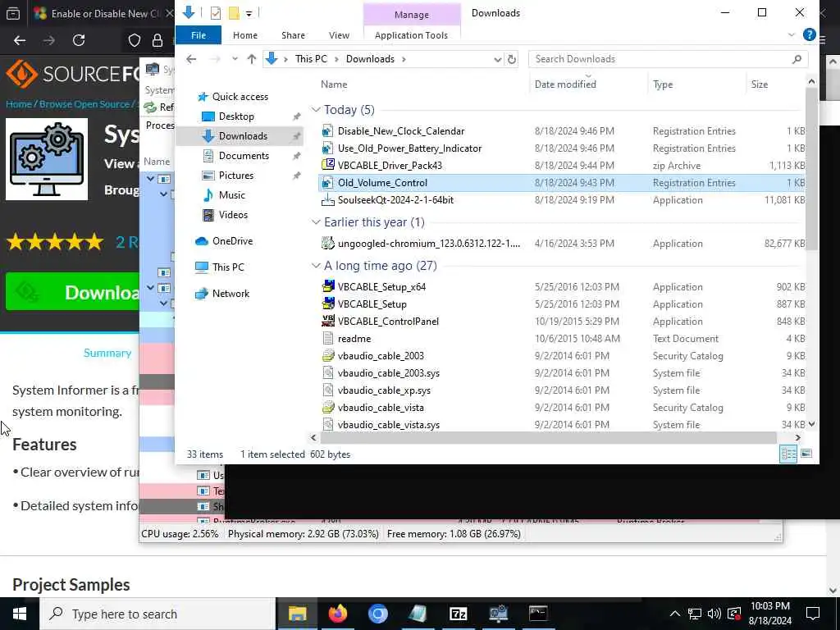Click the Manage contextual tab
Screen dimensions: 840x630
(x=412, y=15)
